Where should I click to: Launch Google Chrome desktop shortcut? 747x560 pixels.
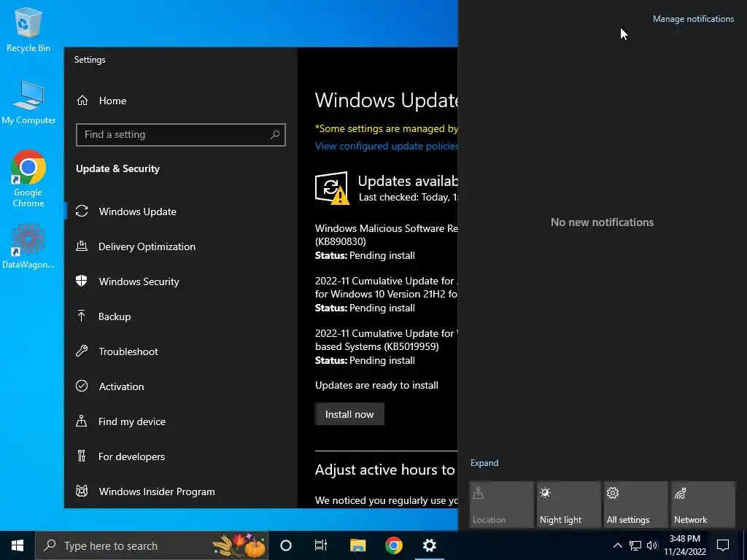[x=28, y=179]
